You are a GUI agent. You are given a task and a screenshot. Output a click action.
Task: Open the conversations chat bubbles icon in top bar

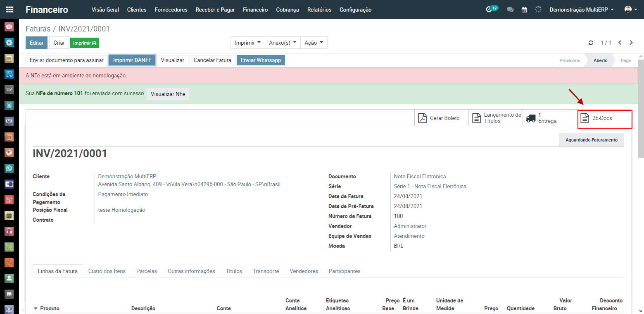point(510,10)
